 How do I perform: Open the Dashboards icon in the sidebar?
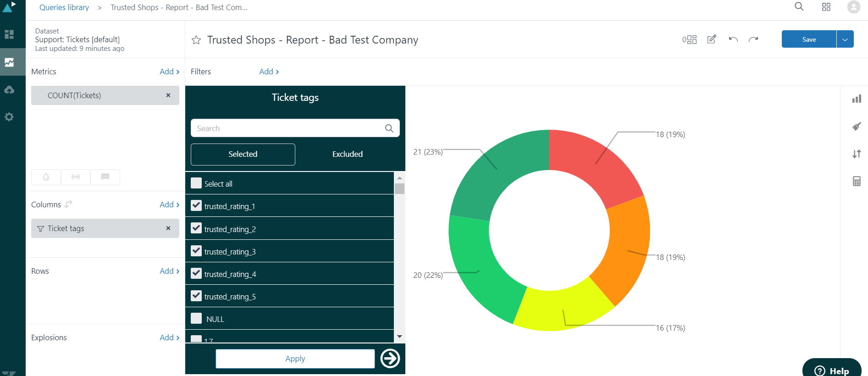click(9, 34)
